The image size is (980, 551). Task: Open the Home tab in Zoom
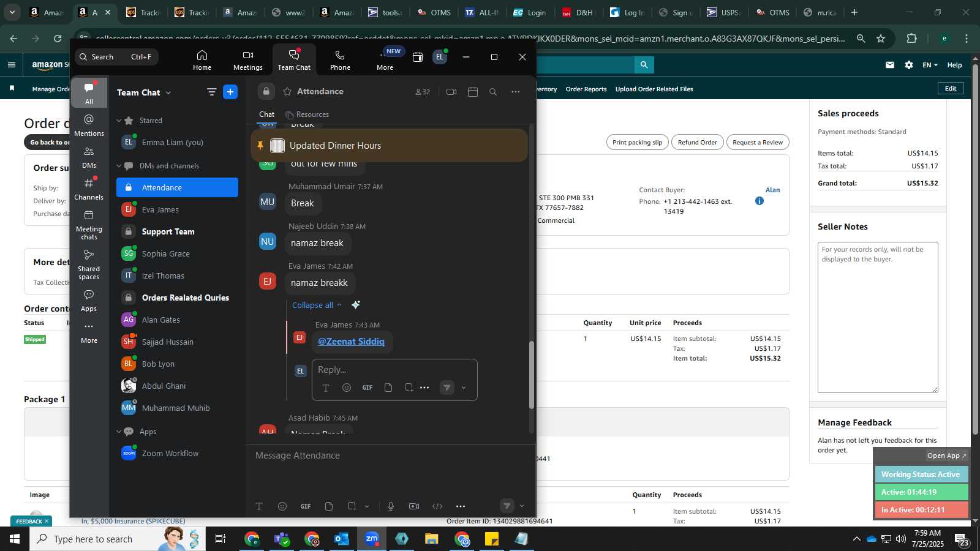click(x=202, y=60)
